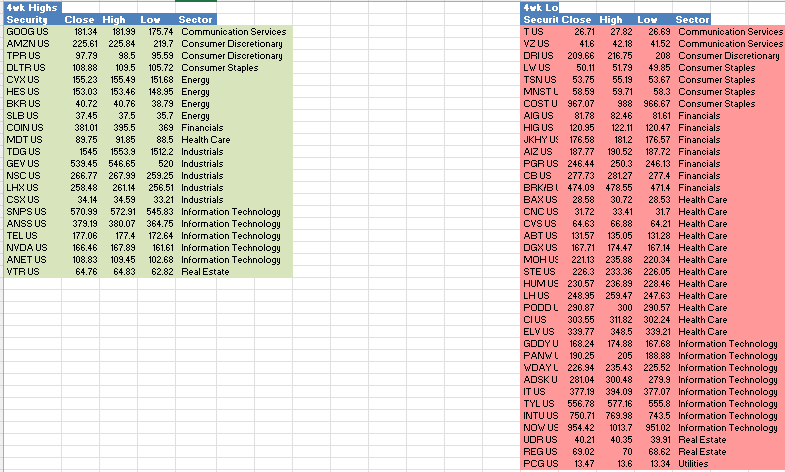Screen dimensions: 785x472
Task: Click the LH US cell
Action: point(540,296)
